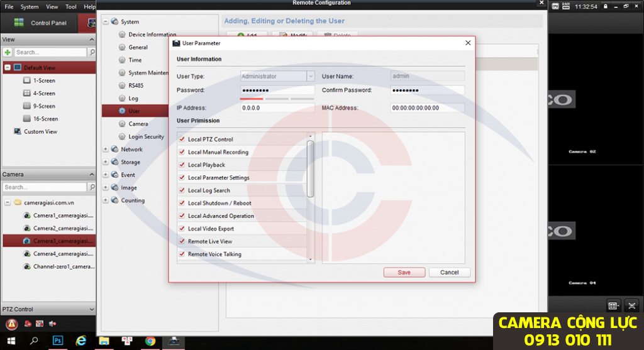The image size is (644, 350).
Task: Click Camera2_cameragiasi camera icon
Action: [x=26, y=228]
